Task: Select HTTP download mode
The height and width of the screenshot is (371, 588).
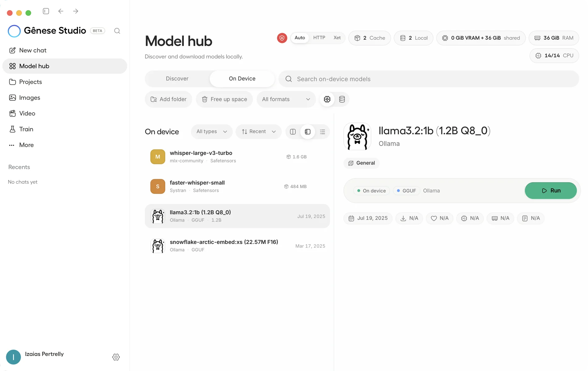Action: 319,38
